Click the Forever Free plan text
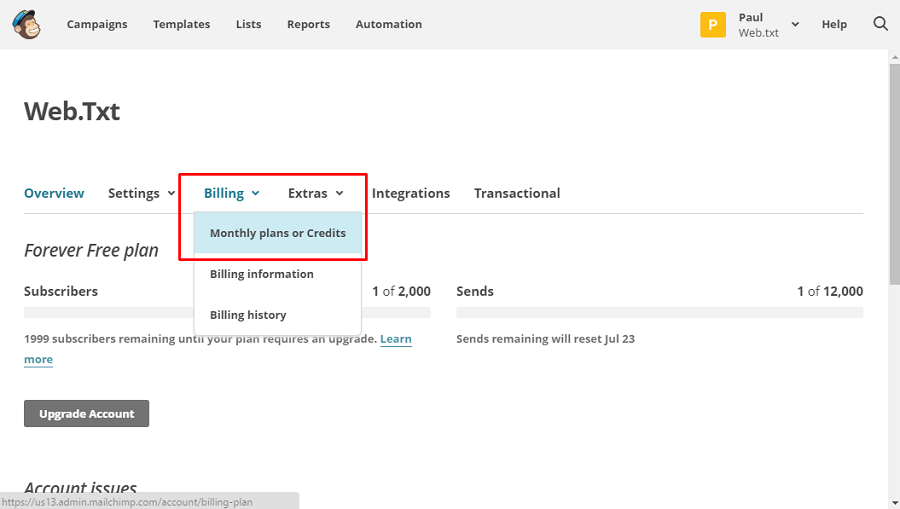The height and width of the screenshot is (509, 900). (91, 251)
